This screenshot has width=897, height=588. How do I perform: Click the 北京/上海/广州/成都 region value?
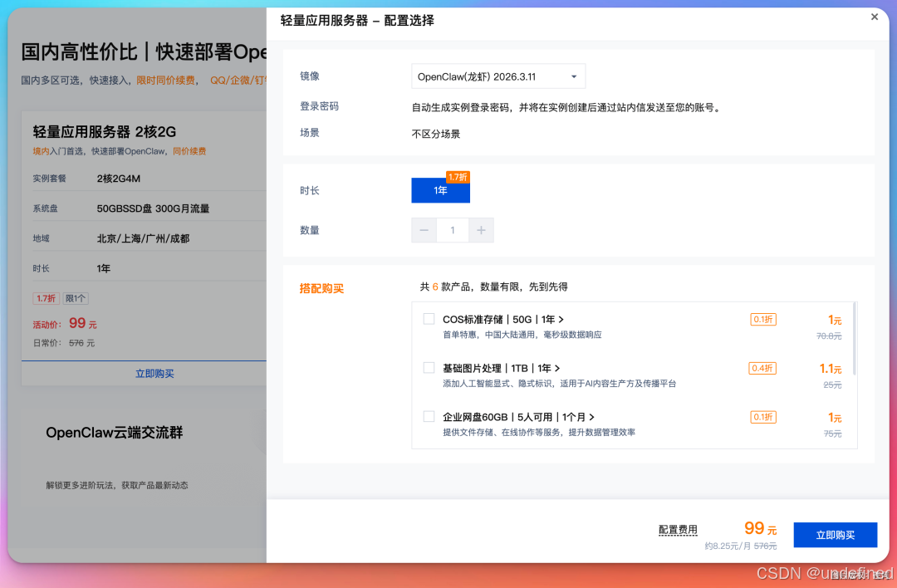point(143,238)
